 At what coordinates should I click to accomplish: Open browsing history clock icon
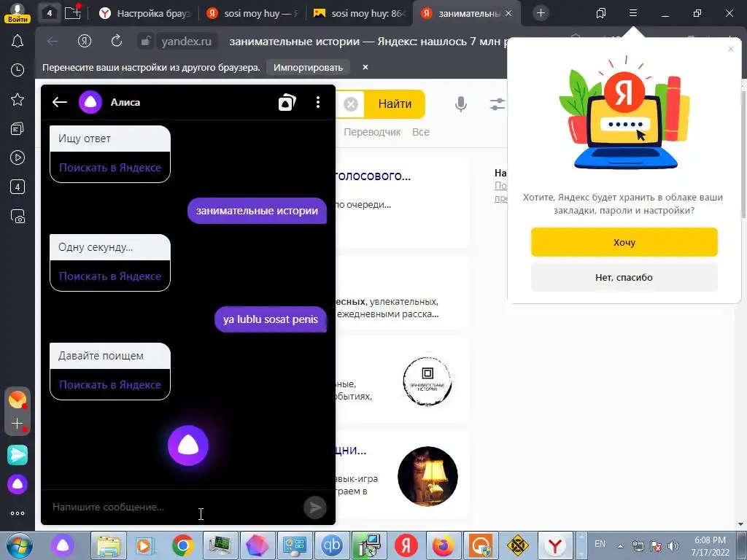pos(18,70)
